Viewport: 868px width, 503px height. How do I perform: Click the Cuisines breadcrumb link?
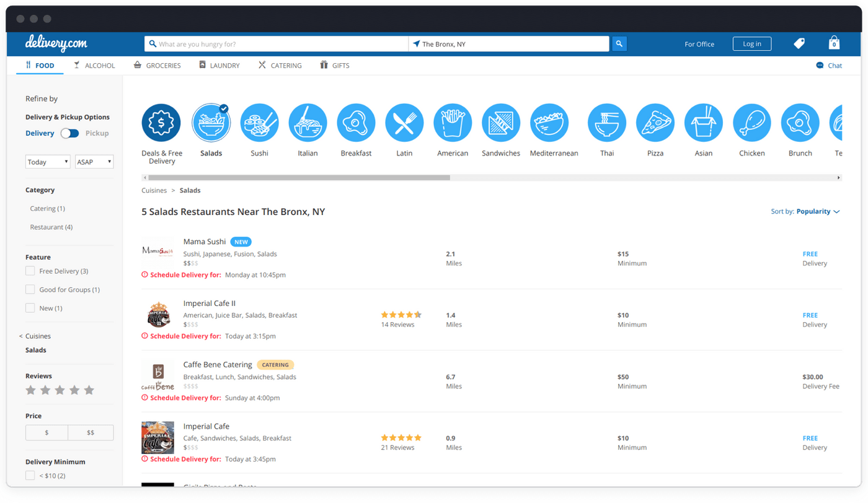(154, 190)
